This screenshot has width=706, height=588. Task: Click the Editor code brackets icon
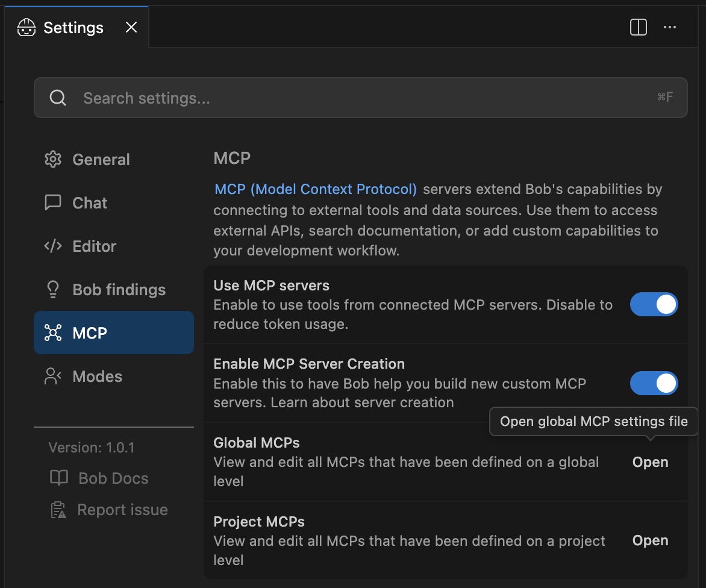(52, 246)
